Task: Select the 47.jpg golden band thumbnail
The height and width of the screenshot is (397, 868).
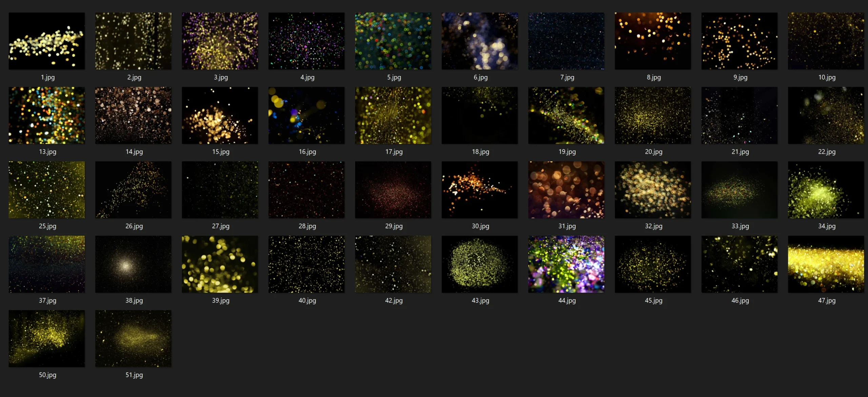Action: click(x=826, y=264)
